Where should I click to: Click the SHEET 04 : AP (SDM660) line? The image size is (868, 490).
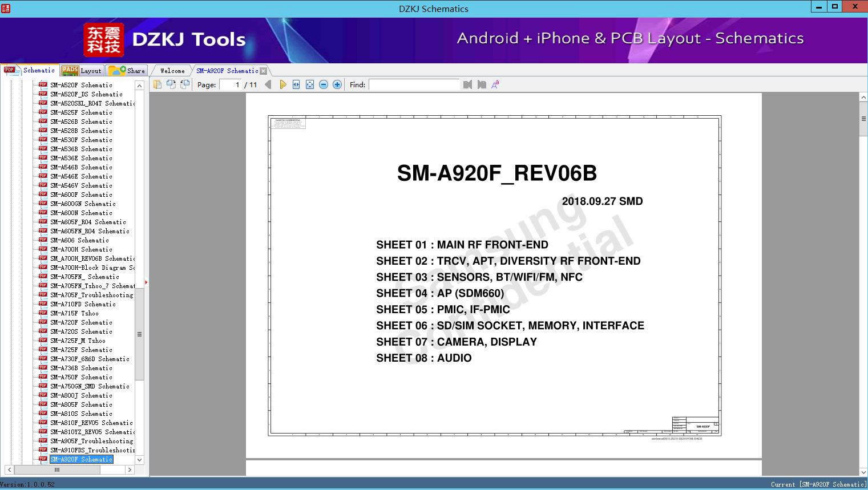(x=440, y=293)
